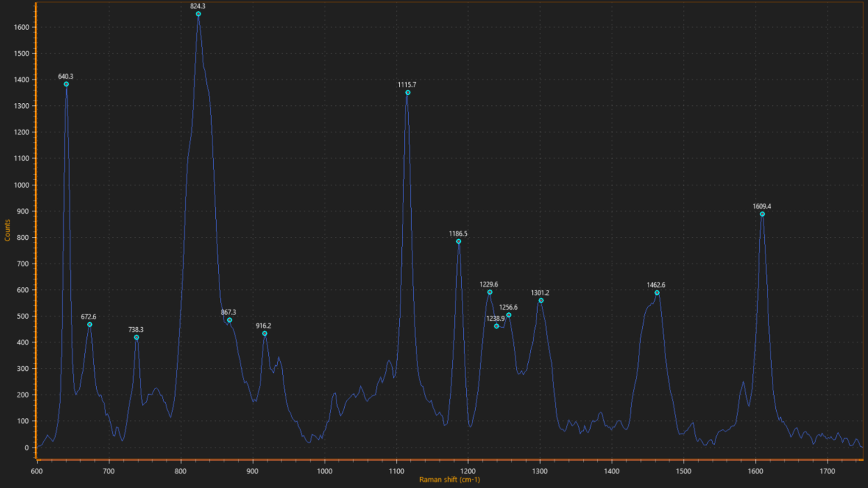Select the 867.3 shoulder peak marker
This screenshot has height=488, width=868.
pos(230,320)
